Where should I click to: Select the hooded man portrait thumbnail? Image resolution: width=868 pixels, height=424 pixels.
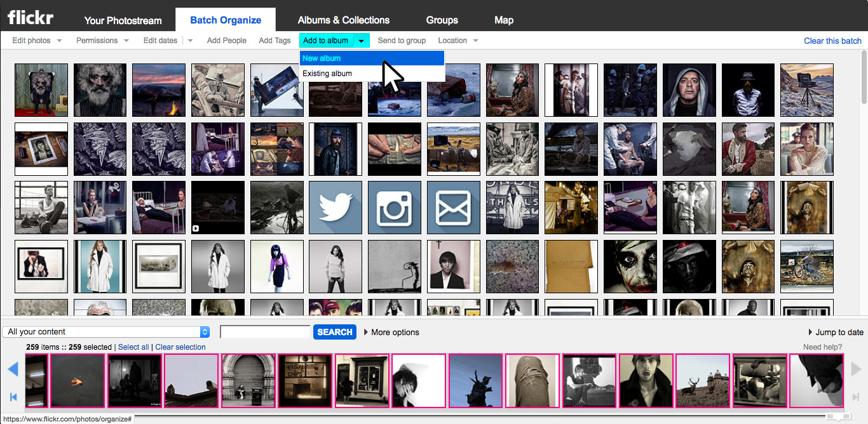pyautogui.click(x=689, y=89)
